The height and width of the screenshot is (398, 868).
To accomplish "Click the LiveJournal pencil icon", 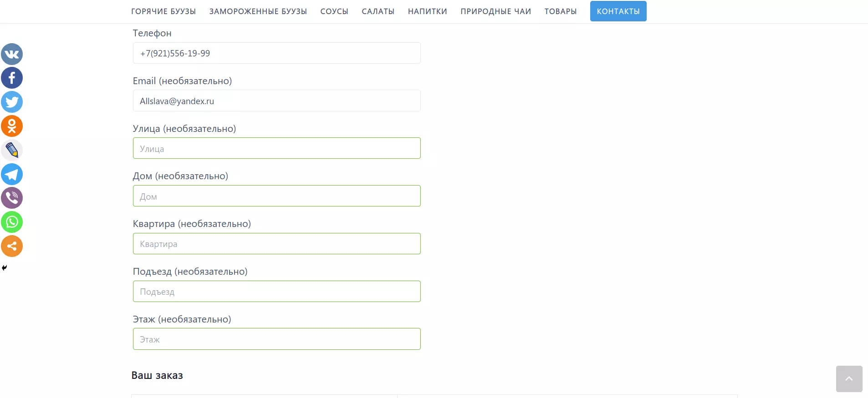I will (12, 150).
